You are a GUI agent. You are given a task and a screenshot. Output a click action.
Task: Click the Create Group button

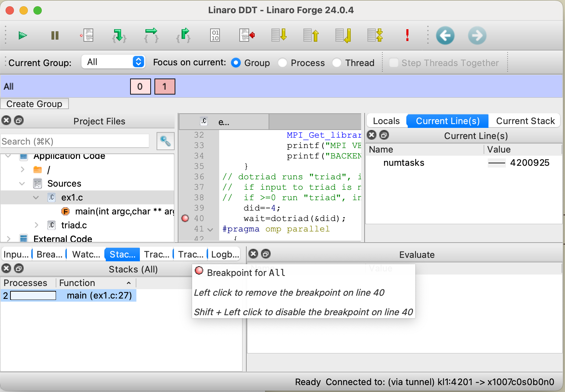[34, 104]
